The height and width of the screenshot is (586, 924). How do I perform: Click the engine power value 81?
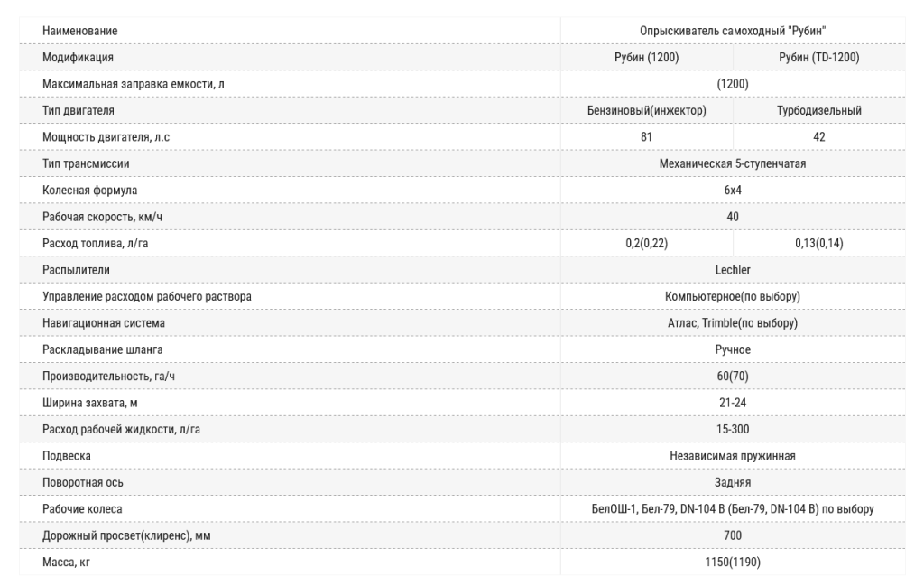pyautogui.click(x=646, y=137)
